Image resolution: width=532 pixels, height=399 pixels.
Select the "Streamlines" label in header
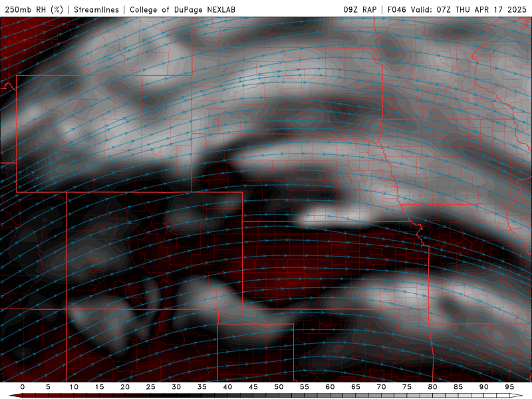pyautogui.click(x=96, y=9)
